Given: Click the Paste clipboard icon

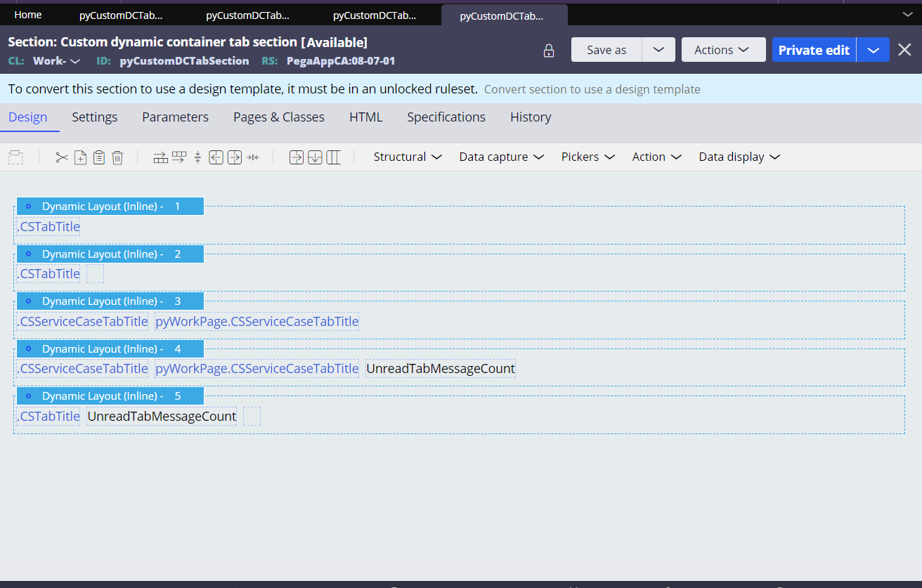Looking at the screenshot, I should 99,157.
